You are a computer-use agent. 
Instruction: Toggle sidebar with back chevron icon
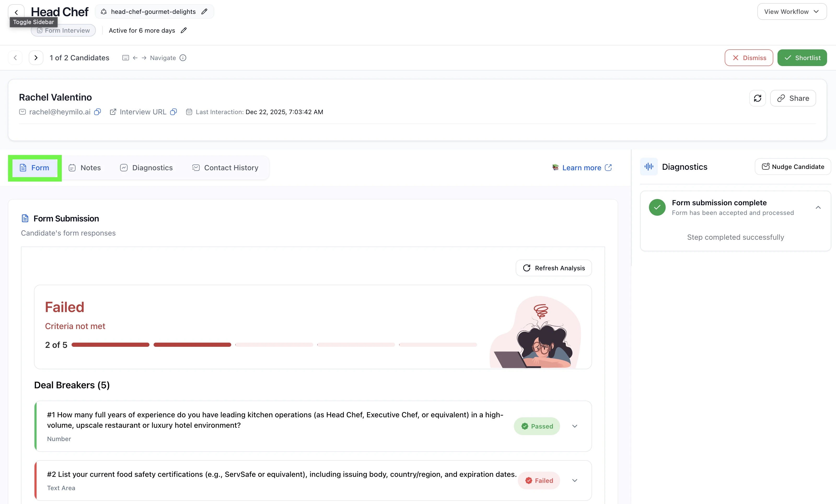[x=16, y=12]
